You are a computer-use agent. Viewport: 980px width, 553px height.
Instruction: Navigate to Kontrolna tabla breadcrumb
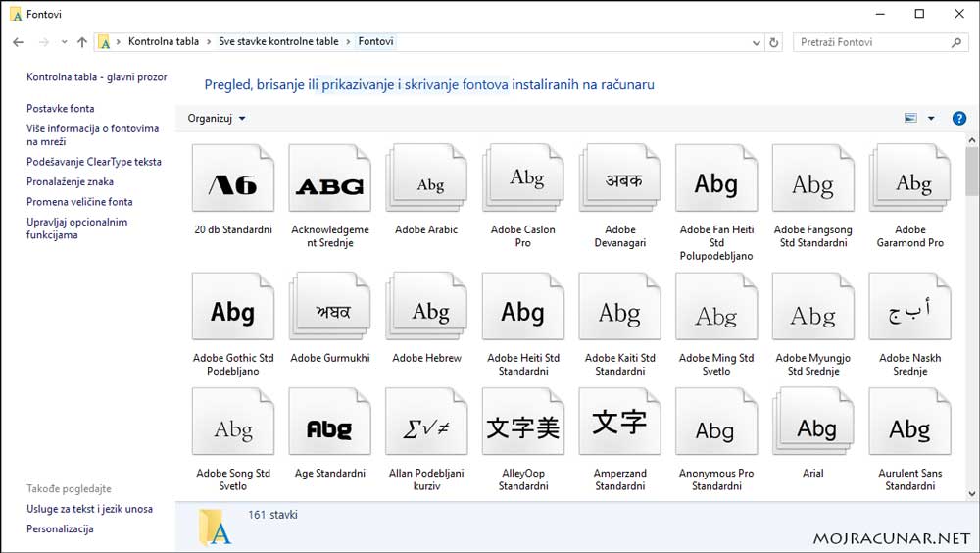[x=163, y=41]
